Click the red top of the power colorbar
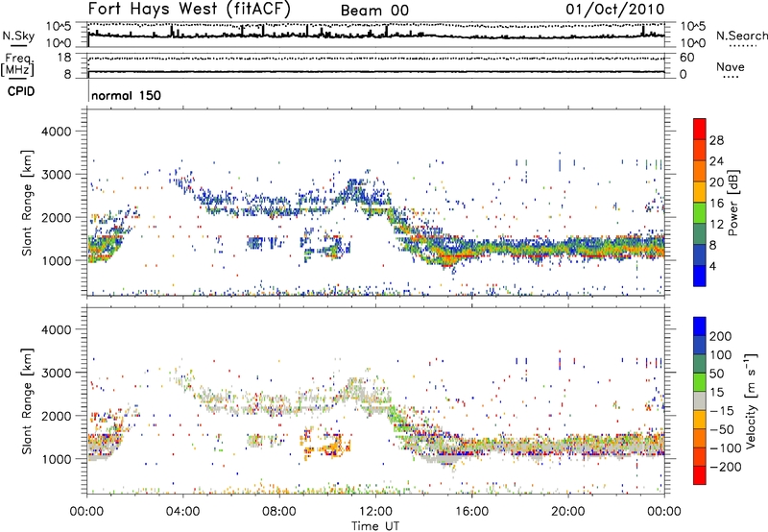768x532 pixels. click(x=700, y=127)
